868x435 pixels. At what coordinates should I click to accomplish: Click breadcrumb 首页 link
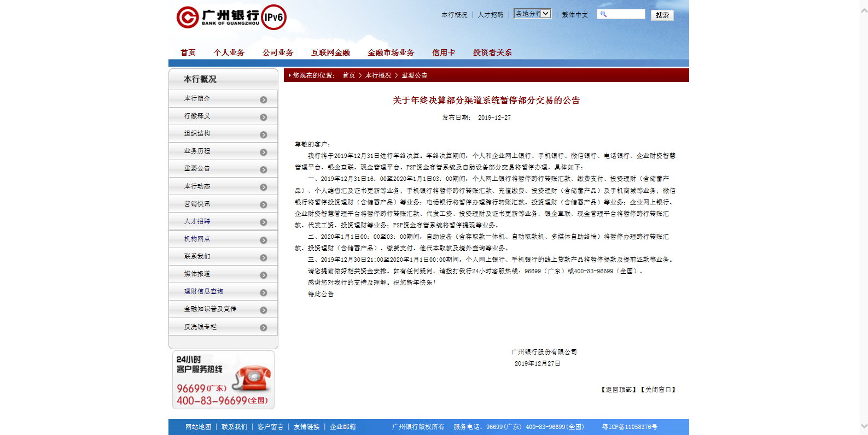[349, 75]
